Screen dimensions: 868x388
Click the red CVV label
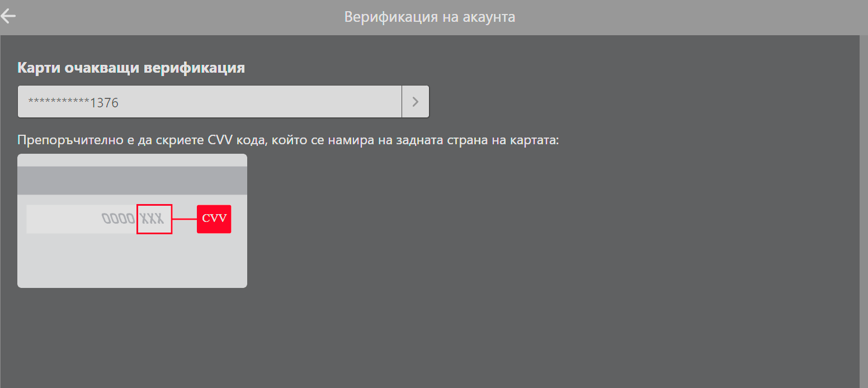(214, 219)
